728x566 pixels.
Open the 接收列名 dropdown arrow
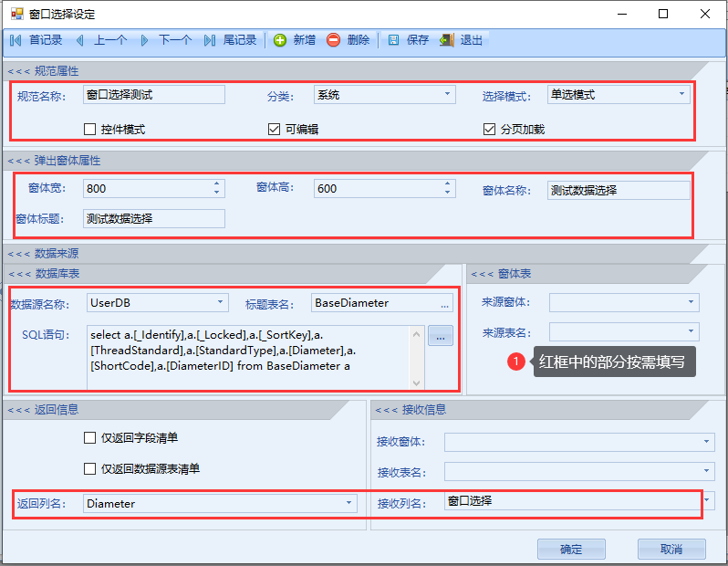[707, 500]
